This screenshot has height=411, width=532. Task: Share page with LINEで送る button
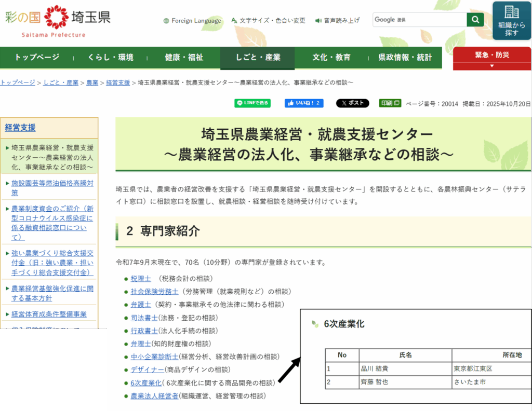coord(252,103)
